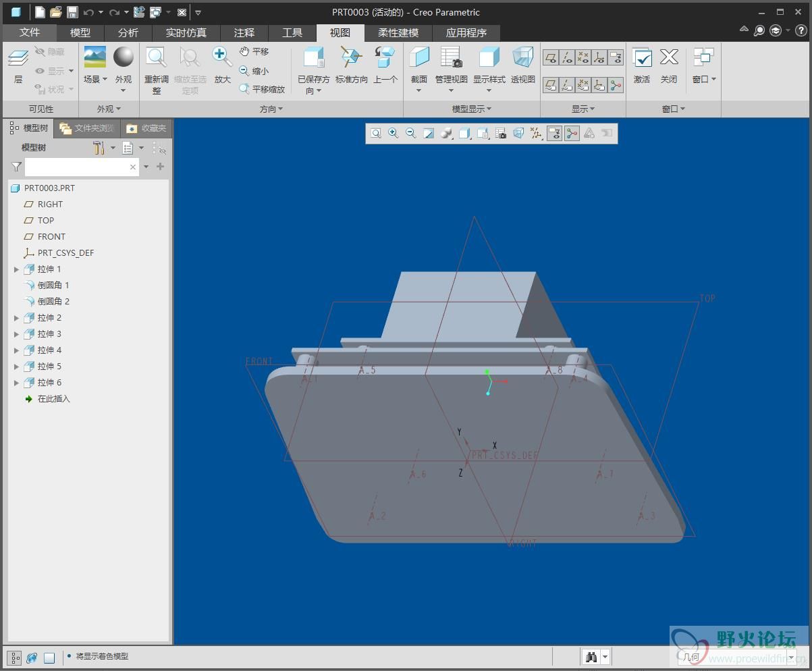Expand the 拉伸 3 feature node
812x671 pixels.
17,334
